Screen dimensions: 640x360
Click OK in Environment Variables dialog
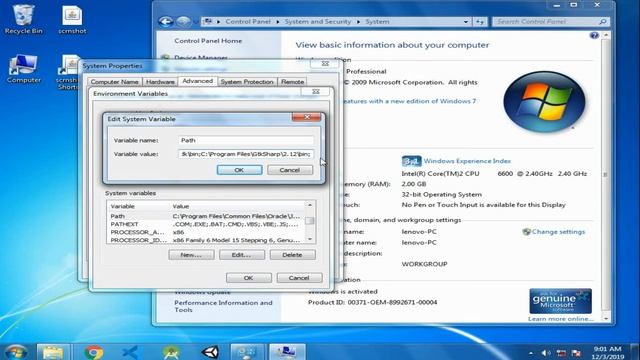click(249, 278)
